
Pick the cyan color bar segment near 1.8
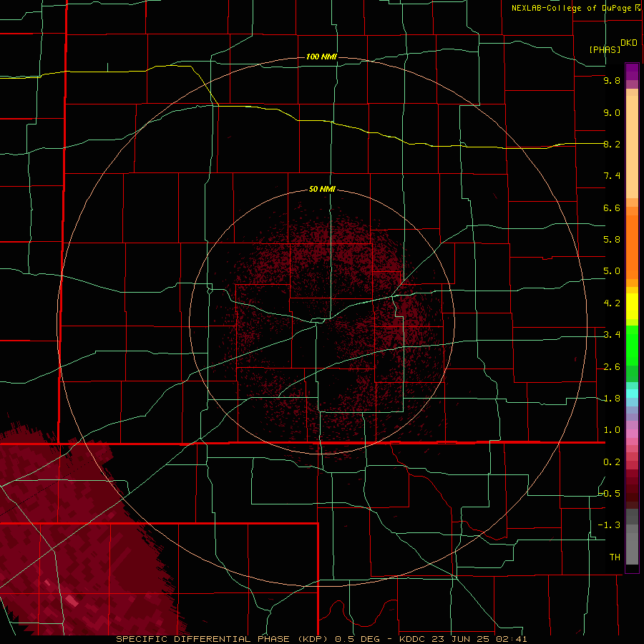[x=632, y=394]
